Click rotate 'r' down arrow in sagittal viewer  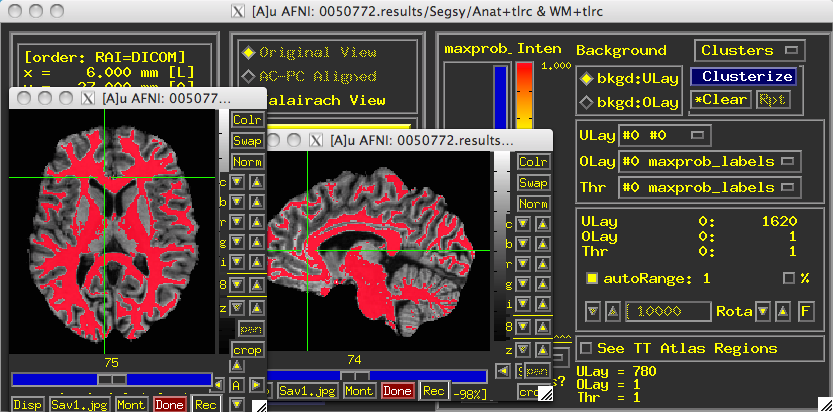pos(523,264)
